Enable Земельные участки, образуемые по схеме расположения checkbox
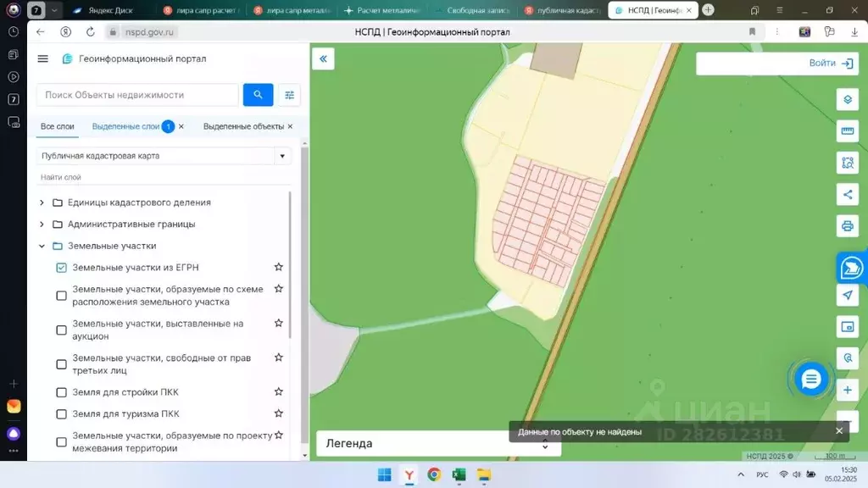 pos(61,296)
